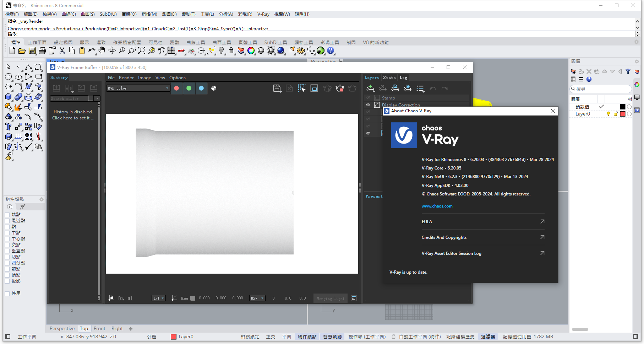
Task: Toggle 智慧軌跡 in status bar
Action: [x=332, y=337]
